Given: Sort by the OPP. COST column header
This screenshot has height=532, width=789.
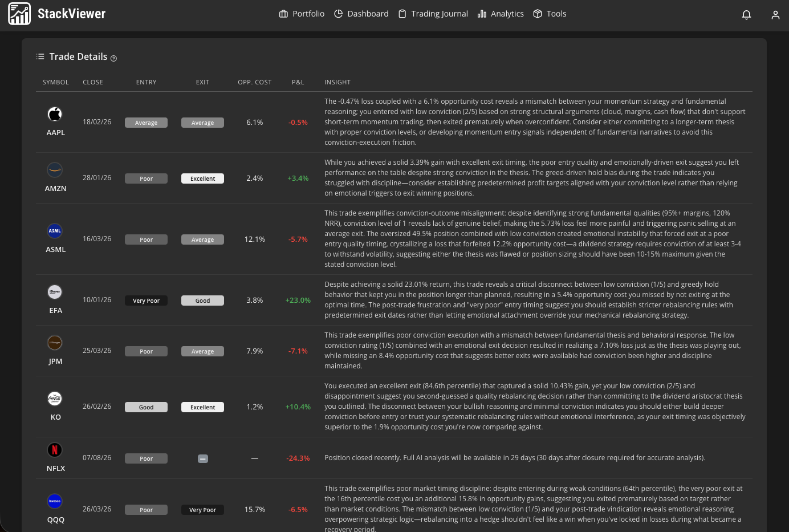Looking at the screenshot, I should [x=255, y=82].
